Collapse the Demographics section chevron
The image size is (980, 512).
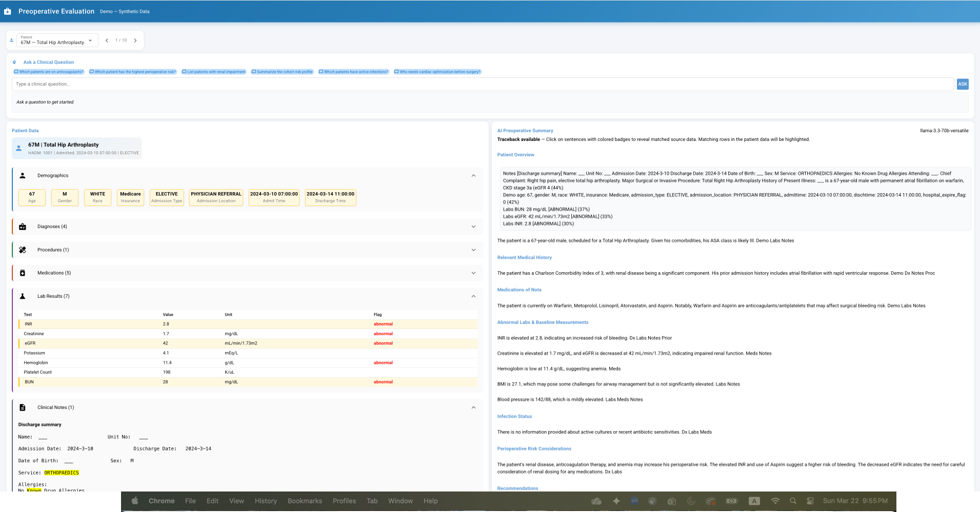point(473,175)
